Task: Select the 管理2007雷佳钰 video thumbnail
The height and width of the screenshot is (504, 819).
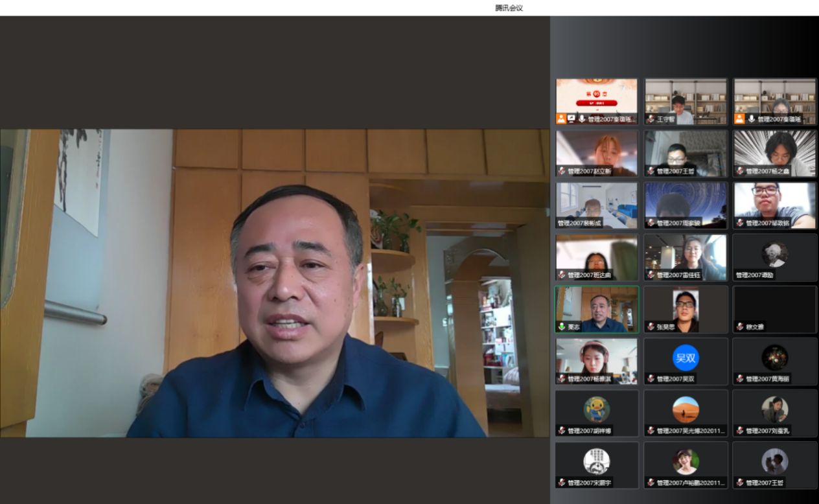Action: point(686,257)
